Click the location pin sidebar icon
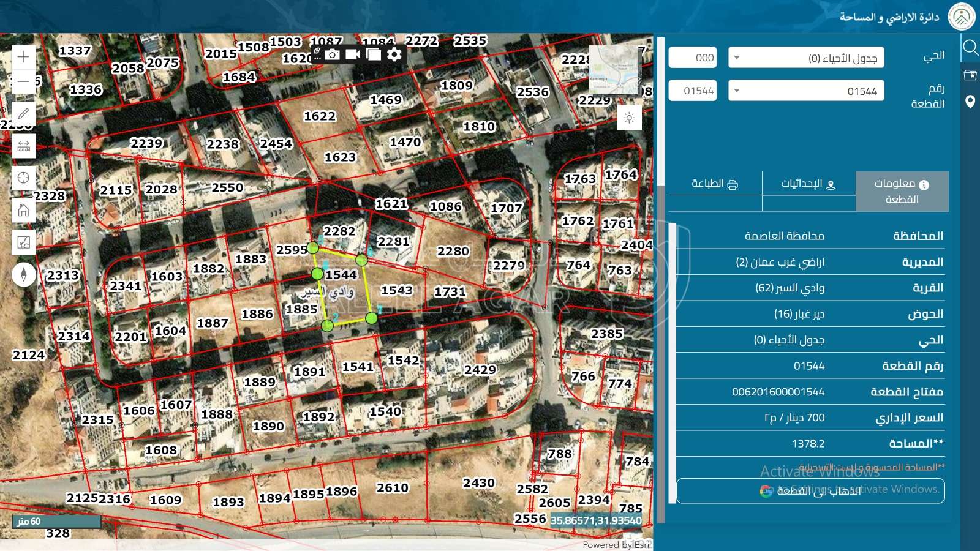 pyautogui.click(x=970, y=102)
